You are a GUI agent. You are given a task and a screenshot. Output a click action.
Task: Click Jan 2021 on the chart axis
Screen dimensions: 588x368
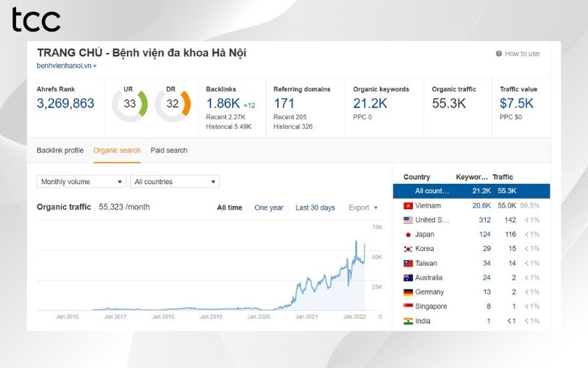pos(306,317)
